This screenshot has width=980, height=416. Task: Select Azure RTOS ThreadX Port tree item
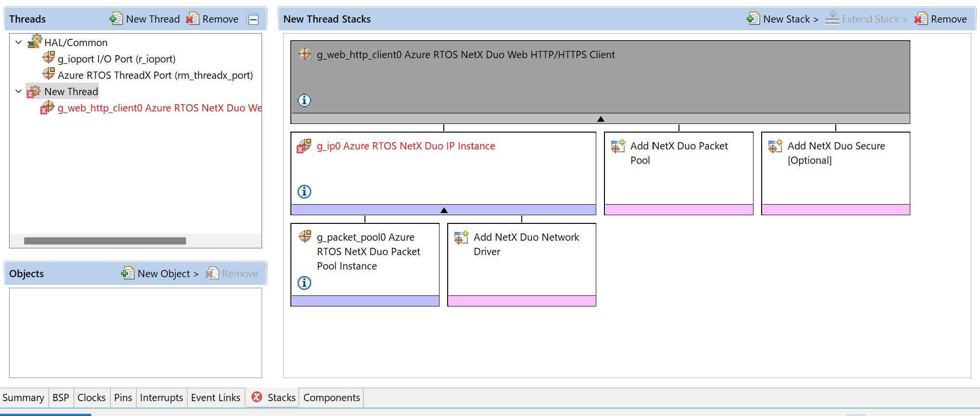[x=155, y=75]
